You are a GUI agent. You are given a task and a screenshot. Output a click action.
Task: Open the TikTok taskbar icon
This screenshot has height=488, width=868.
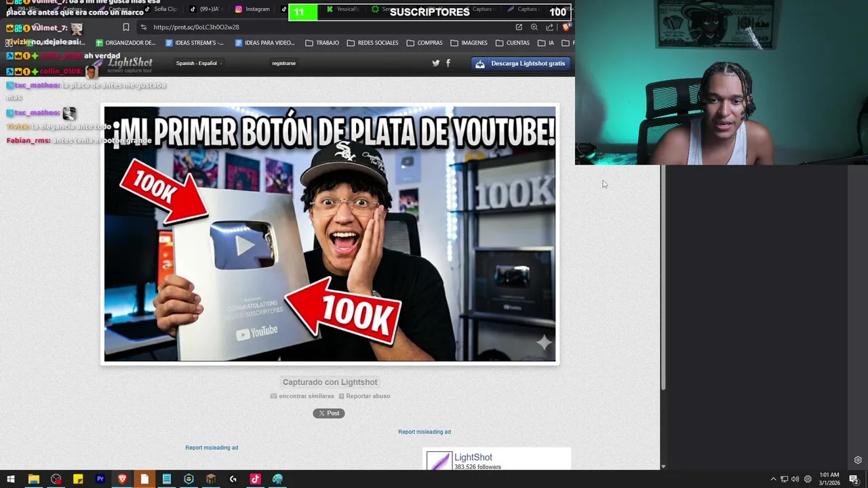point(255,479)
